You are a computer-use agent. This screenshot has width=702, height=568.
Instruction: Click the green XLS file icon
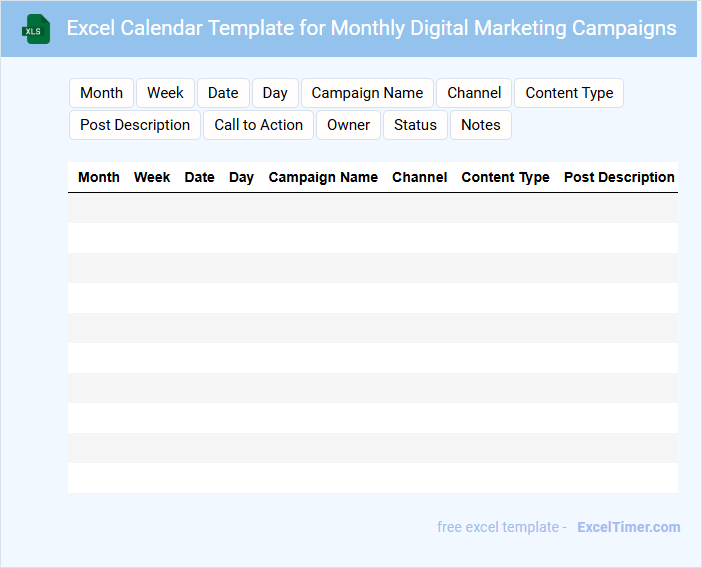click(x=36, y=29)
